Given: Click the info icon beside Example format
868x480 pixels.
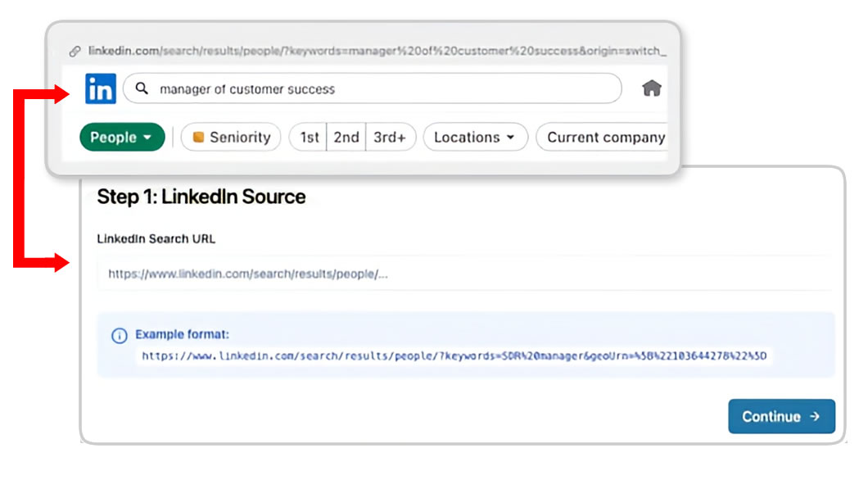Looking at the screenshot, I should pyautogui.click(x=120, y=336).
